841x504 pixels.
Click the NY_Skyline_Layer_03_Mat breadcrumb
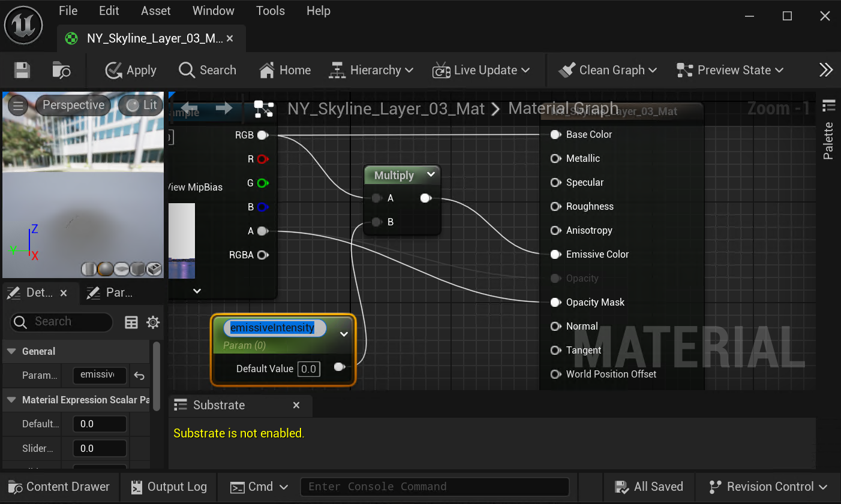click(x=386, y=108)
